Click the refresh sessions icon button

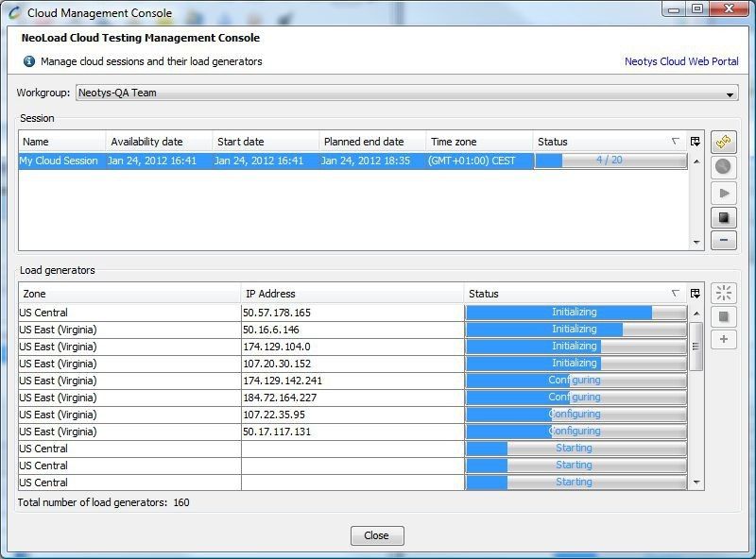(x=724, y=142)
